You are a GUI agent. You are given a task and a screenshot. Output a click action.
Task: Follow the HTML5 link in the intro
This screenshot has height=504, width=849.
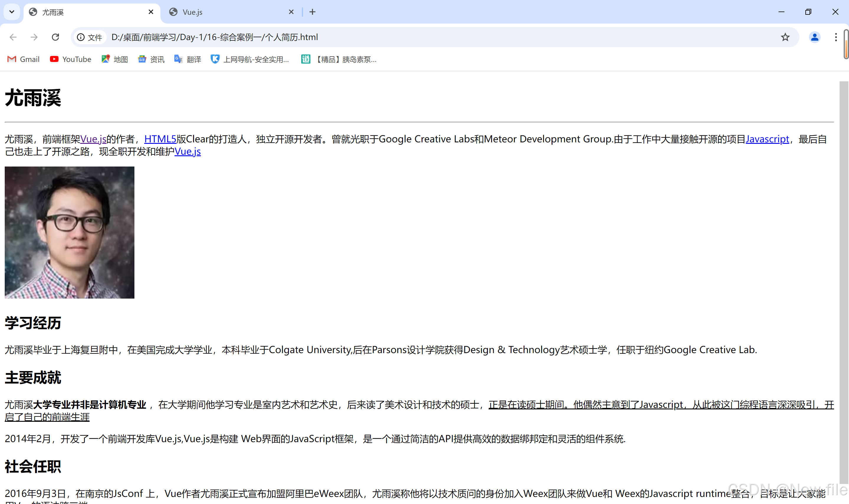coord(160,139)
